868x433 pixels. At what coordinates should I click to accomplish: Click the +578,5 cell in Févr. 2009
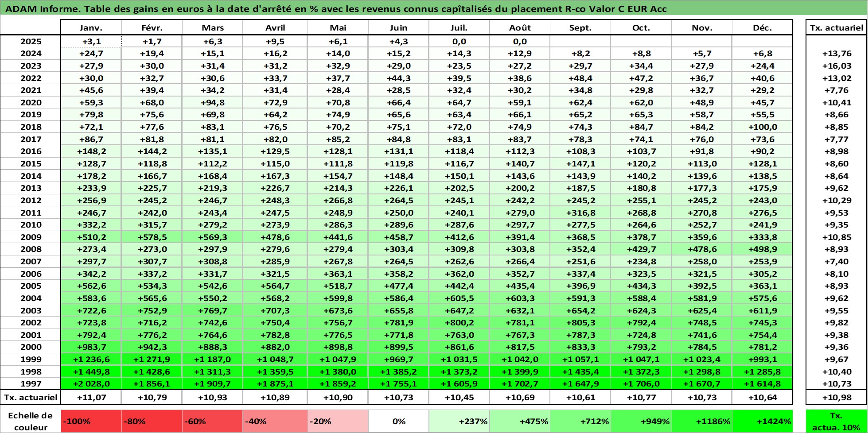(x=152, y=237)
